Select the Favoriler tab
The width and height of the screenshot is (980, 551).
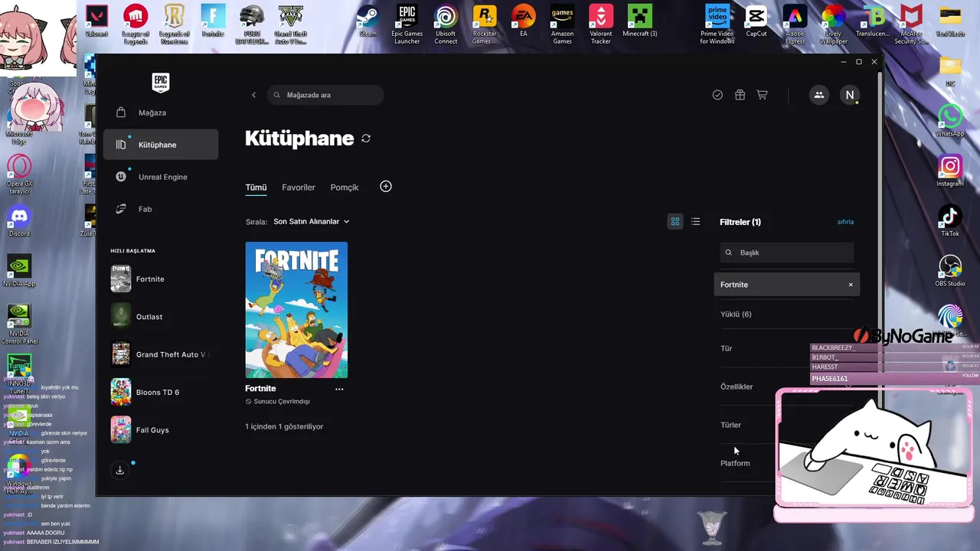tap(299, 187)
